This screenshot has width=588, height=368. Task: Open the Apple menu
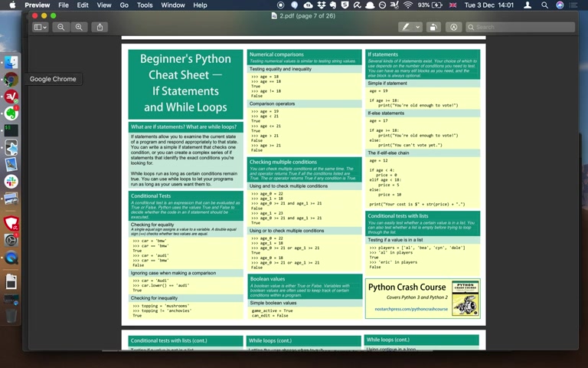(12, 5)
